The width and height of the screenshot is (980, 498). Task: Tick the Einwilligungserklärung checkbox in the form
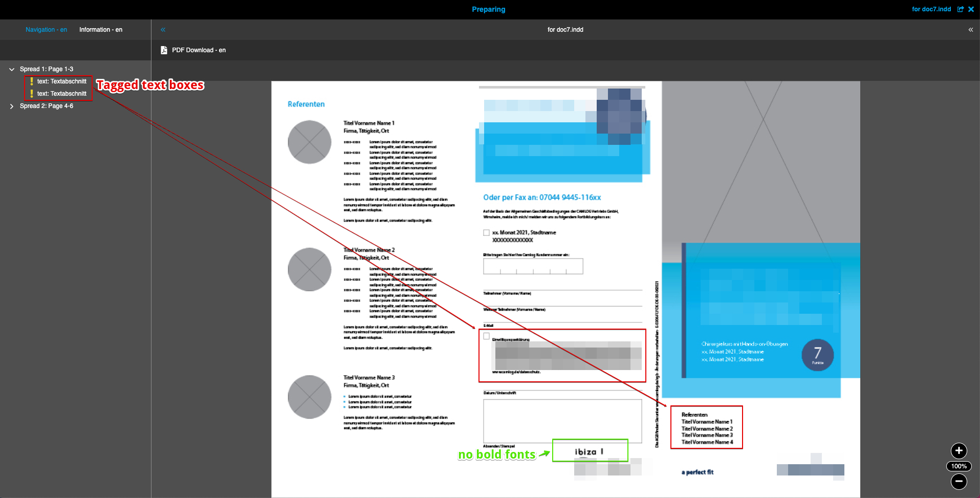(486, 336)
